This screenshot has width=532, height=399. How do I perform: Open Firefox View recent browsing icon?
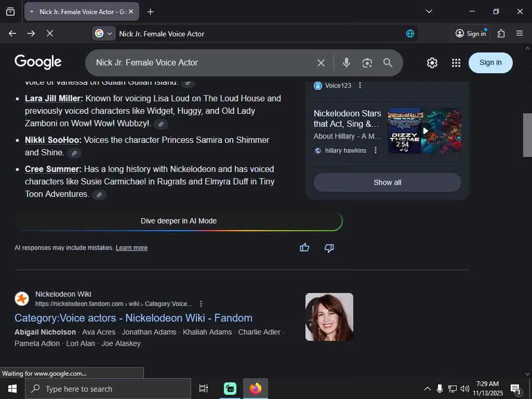(10, 11)
